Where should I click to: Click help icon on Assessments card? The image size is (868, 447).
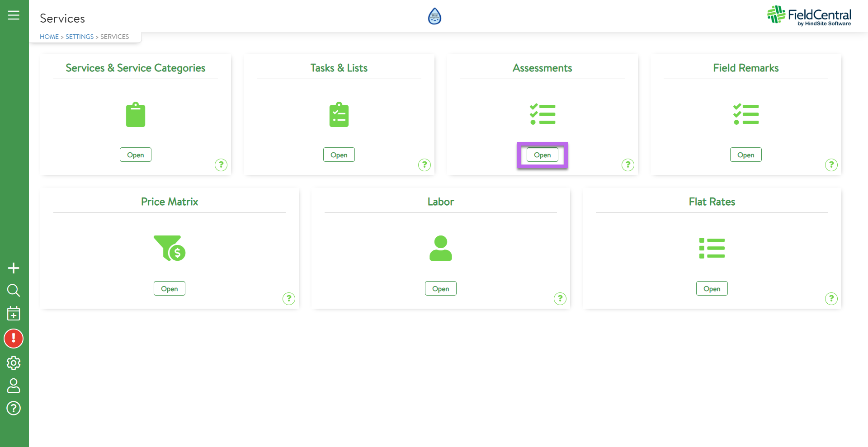point(627,165)
